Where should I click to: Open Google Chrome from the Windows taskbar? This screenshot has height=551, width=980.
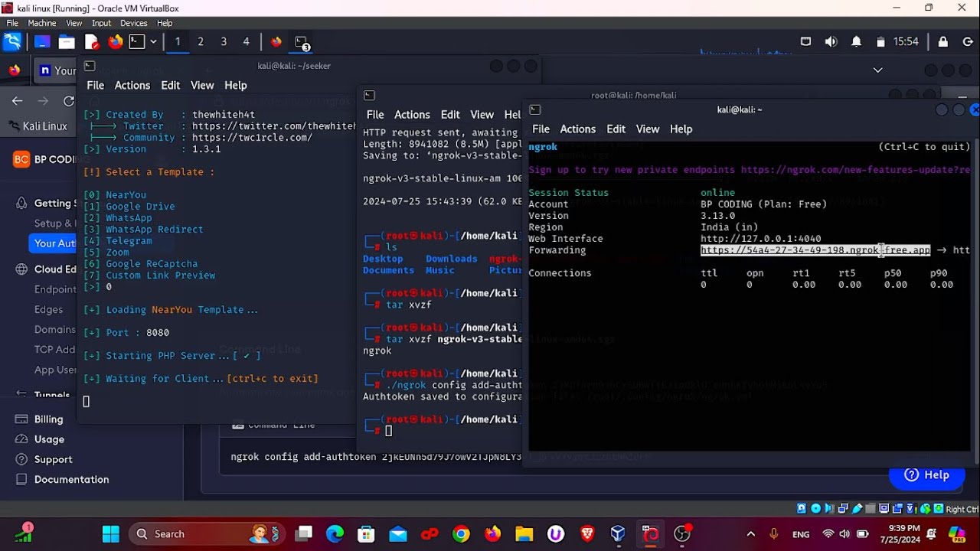pyautogui.click(x=461, y=534)
